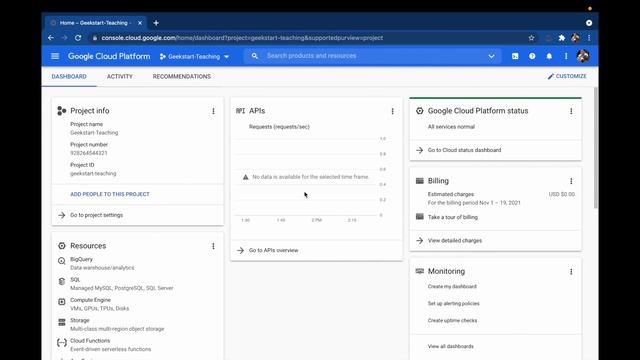This screenshot has width=640, height=360.
Task: Open Project info card options menu
Action: point(213,111)
